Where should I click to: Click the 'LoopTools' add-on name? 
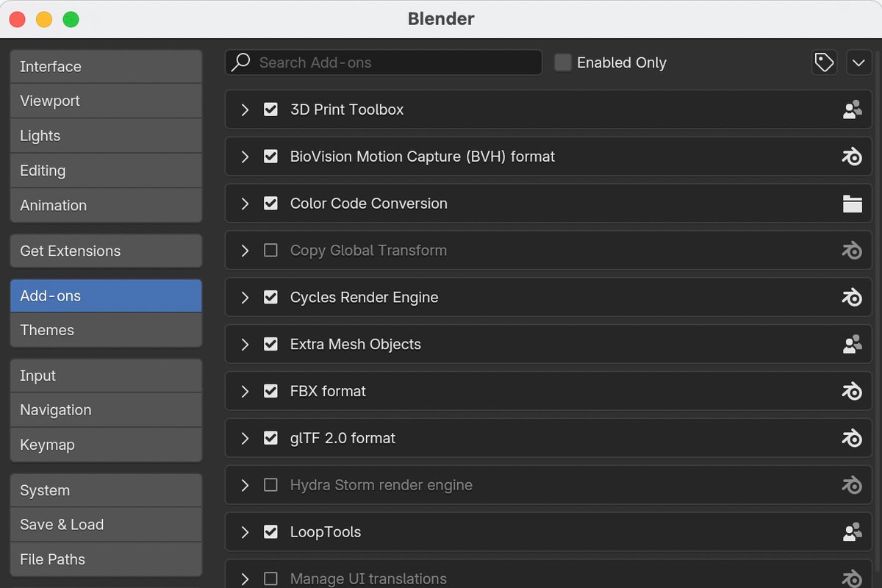(326, 532)
